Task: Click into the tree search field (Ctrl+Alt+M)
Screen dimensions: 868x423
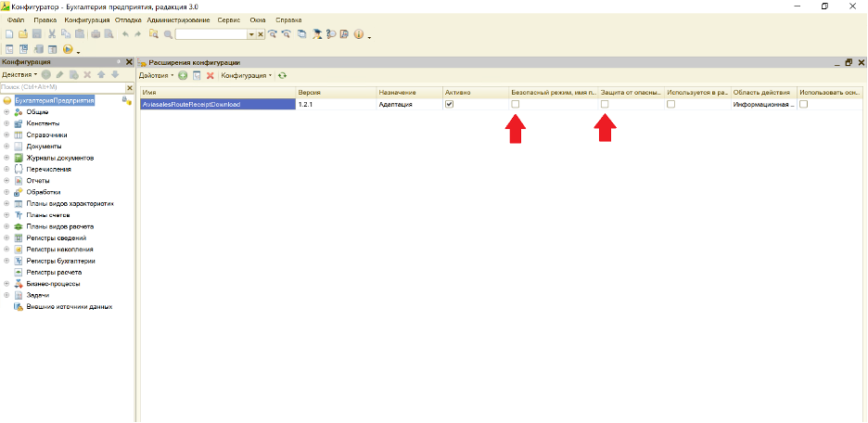Action: click(x=62, y=87)
